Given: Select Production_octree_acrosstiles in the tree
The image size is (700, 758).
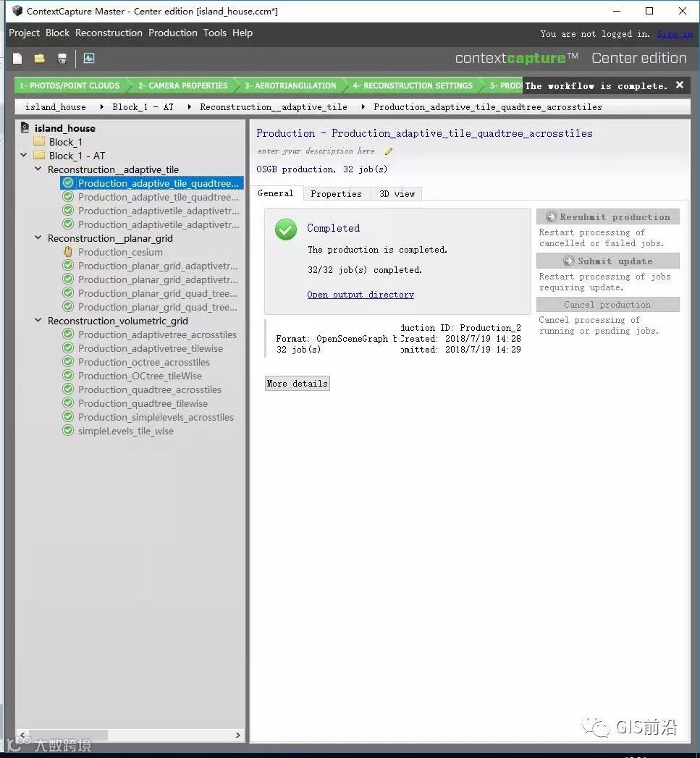Looking at the screenshot, I should 144,362.
